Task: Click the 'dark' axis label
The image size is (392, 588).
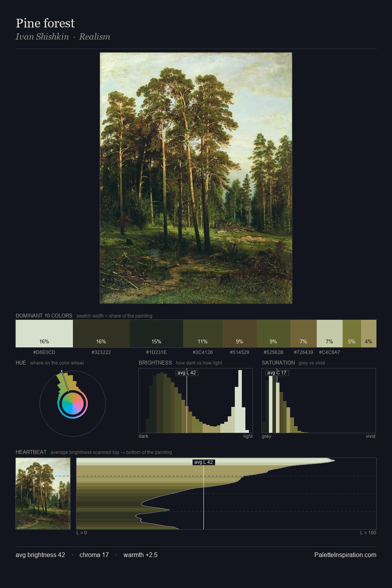Action: pyautogui.click(x=143, y=436)
